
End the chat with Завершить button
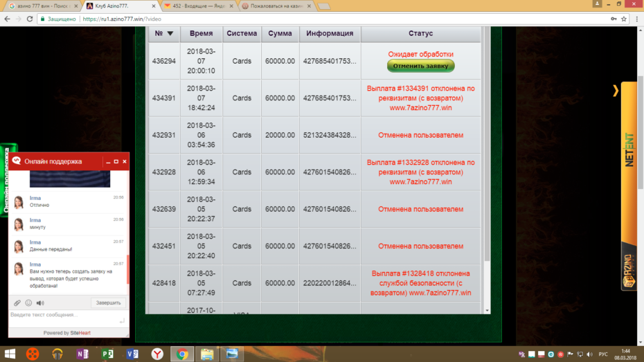(x=109, y=303)
